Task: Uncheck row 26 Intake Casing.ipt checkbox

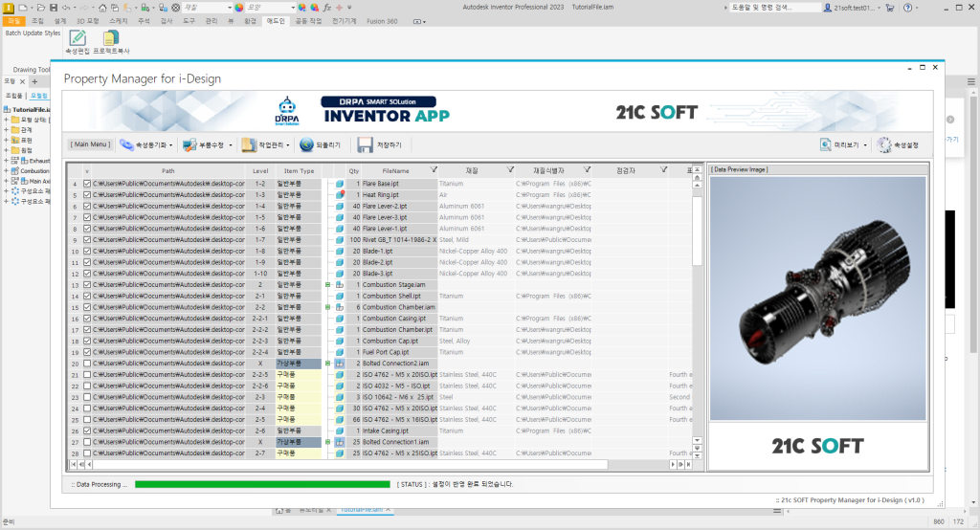Action: [87, 431]
